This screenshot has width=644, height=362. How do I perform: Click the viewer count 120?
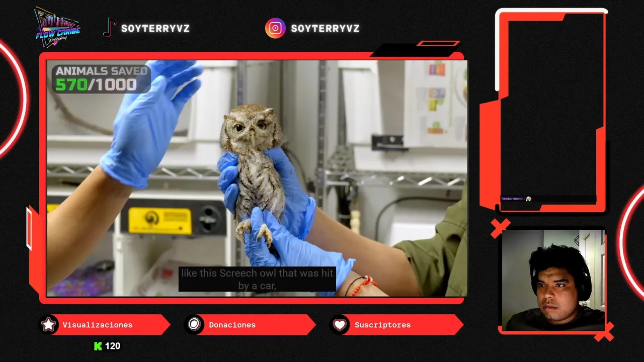tap(113, 346)
